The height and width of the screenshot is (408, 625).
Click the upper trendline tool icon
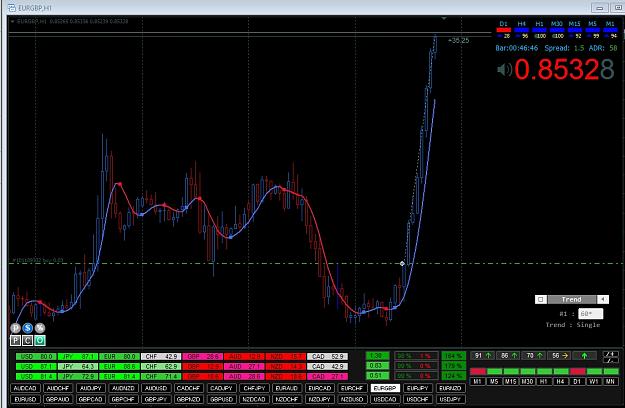(610, 353)
